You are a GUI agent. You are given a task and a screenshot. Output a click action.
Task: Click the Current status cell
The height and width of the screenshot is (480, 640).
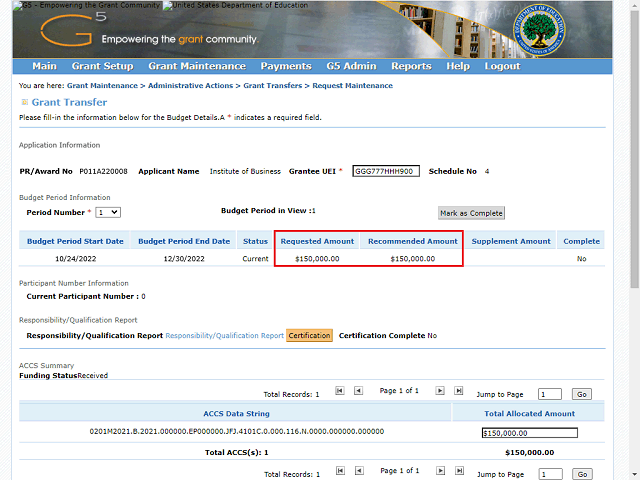pyautogui.click(x=256, y=259)
